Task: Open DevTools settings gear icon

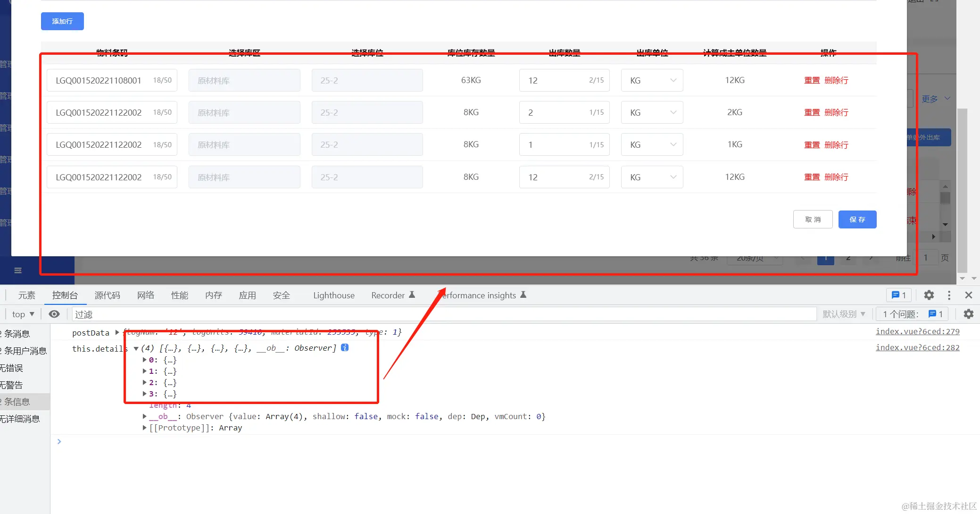Action: [929, 295]
